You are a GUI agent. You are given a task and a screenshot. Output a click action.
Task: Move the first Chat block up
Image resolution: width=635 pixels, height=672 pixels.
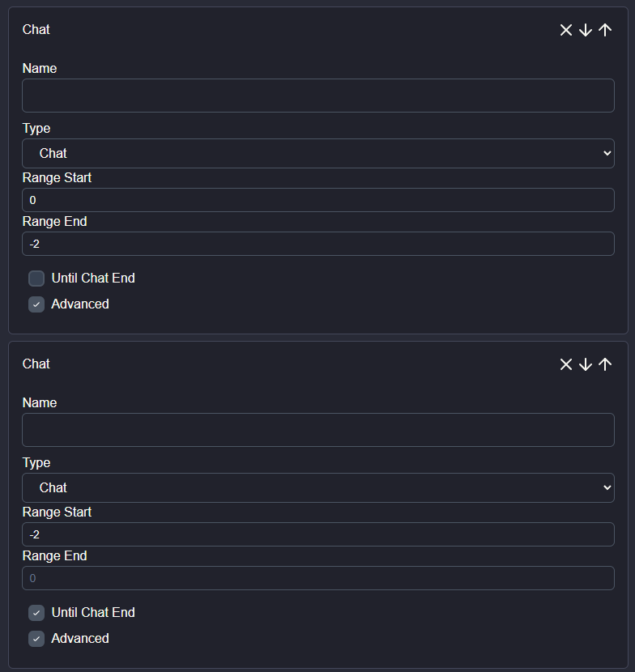605,30
